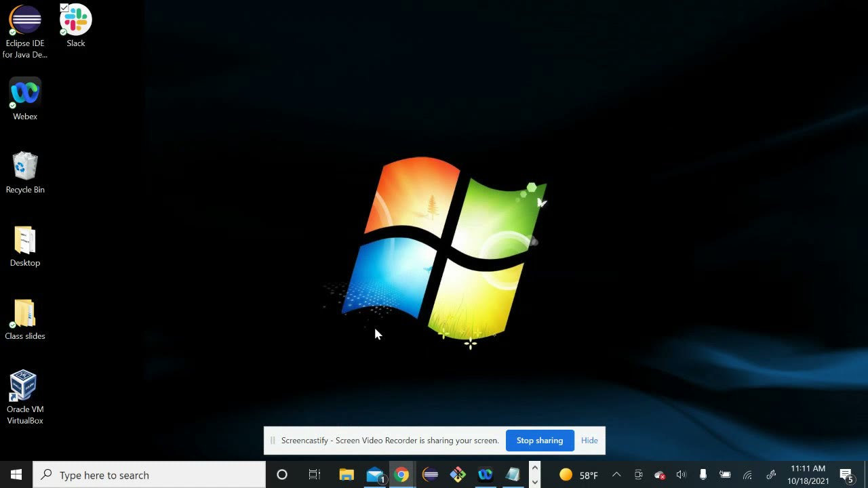The image size is (868, 488).
Task: Show the previous row of taskbar icons
Action: (534, 468)
